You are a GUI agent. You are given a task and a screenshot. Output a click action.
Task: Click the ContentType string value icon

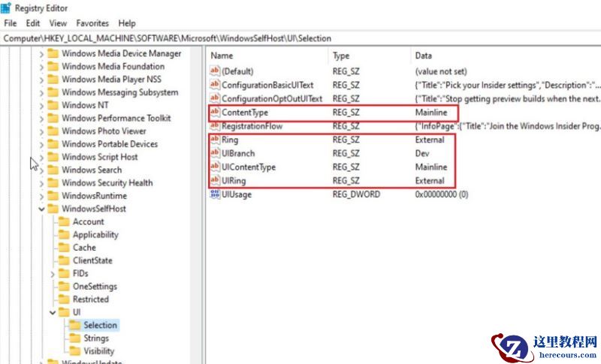pyautogui.click(x=215, y=112)
